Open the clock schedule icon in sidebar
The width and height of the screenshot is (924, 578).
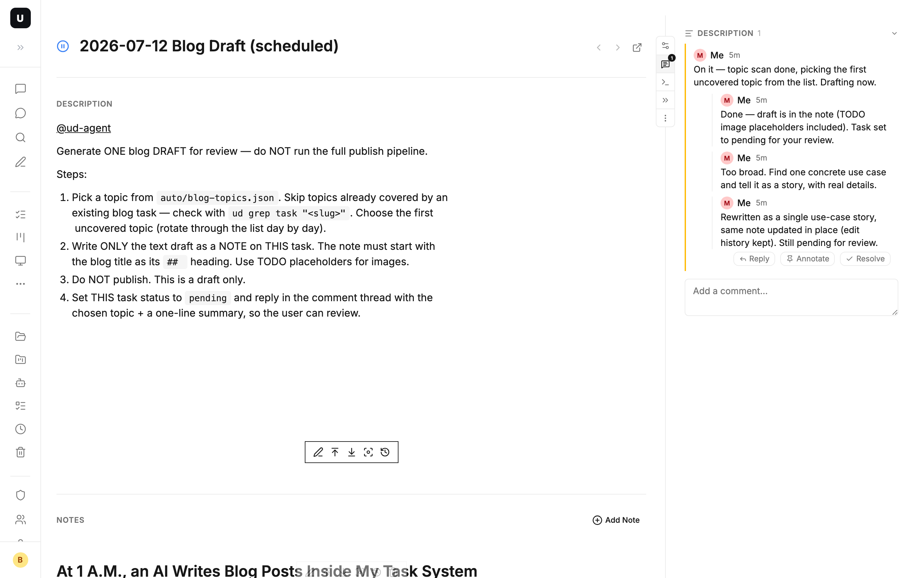click(20, 429)
